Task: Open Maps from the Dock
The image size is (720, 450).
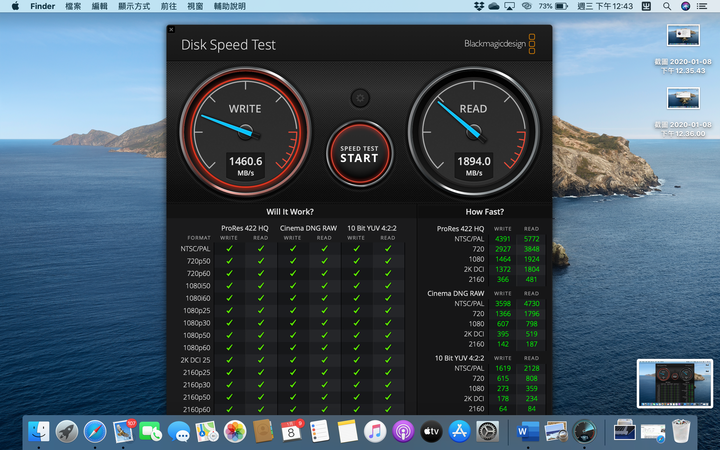Action: point(207,431)
